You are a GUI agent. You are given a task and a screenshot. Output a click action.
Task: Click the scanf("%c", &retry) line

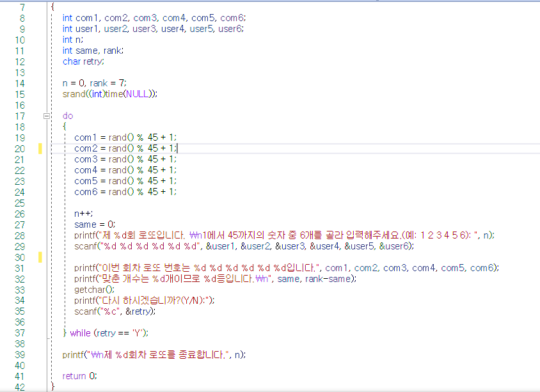coord(115,311)
